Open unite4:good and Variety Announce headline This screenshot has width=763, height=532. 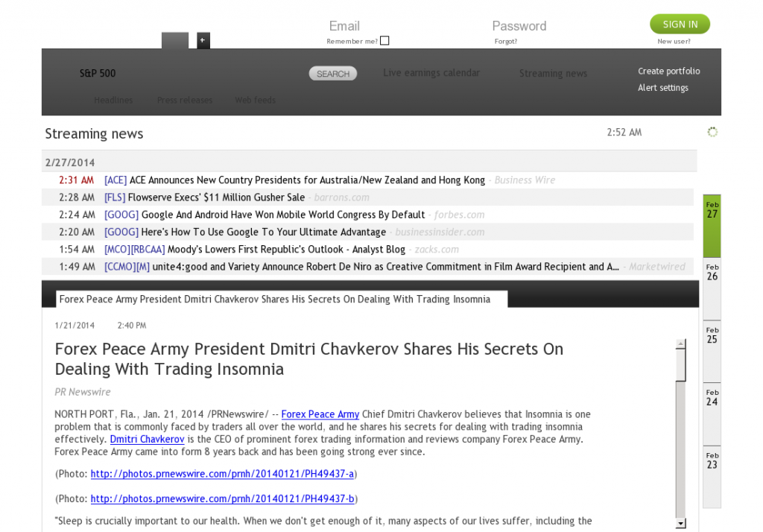coord(386,267)
